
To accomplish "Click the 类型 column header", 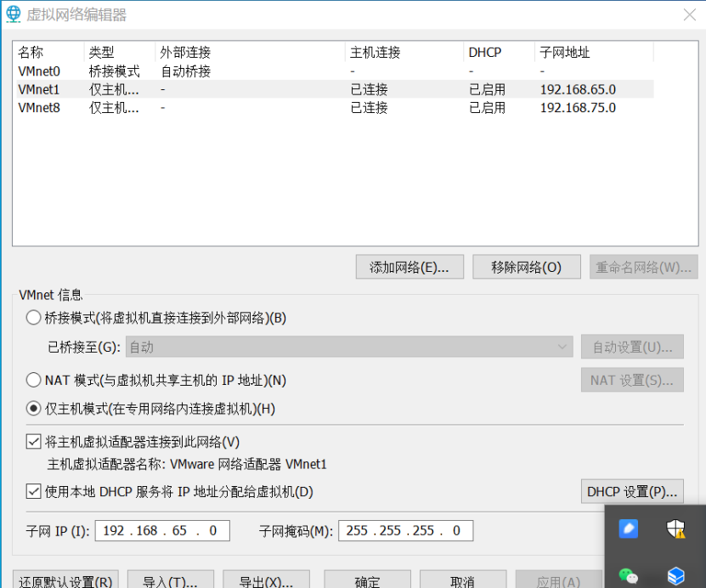I will click(120, 52).
